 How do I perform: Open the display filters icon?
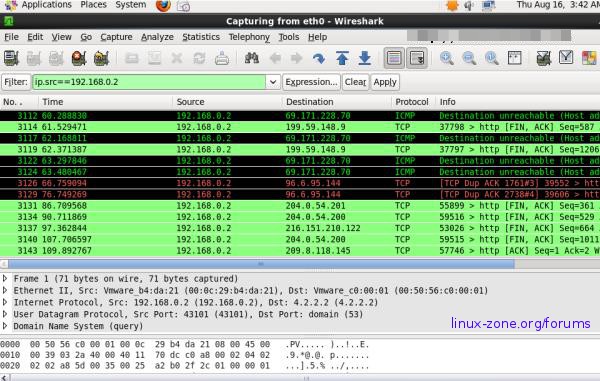[566, 58]
